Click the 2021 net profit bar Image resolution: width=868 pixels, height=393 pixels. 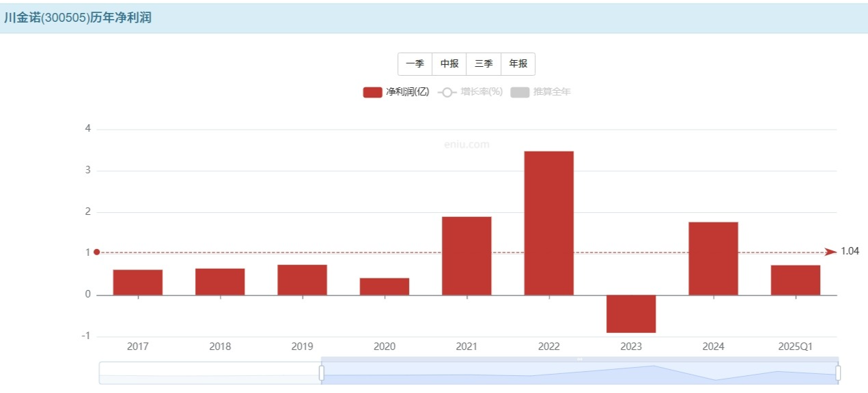coord(466,256)
